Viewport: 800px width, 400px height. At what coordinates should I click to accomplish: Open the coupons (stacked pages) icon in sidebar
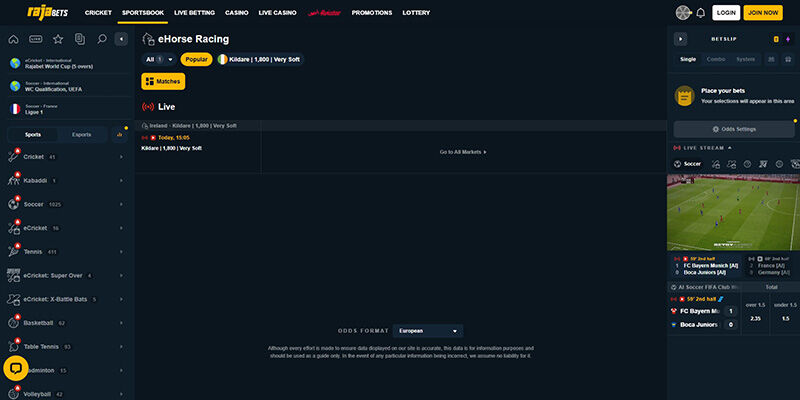pos(80,39)
